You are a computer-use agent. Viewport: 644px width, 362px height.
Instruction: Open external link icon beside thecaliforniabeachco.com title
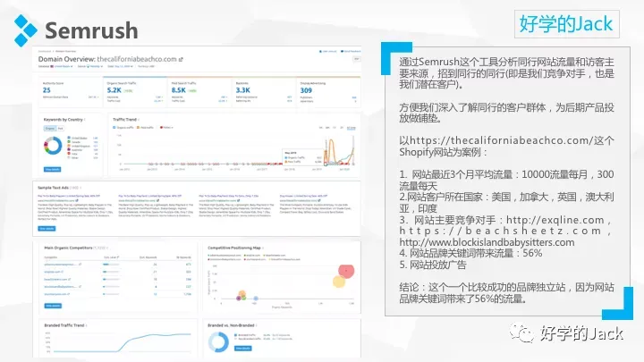coord(181,60)
